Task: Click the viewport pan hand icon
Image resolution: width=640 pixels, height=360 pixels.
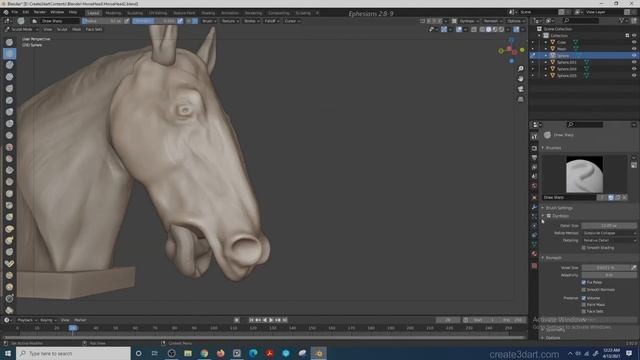Action: pyautogui.click(x=520, y=79)
